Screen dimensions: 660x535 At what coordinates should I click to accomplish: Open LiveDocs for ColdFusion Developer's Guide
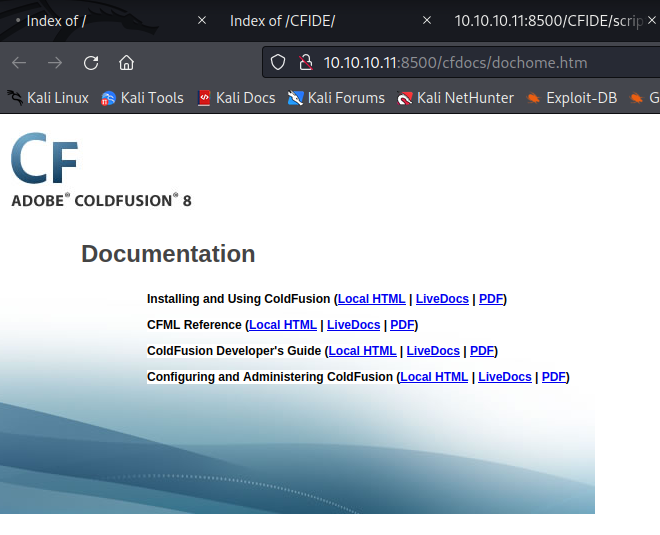coord(433,351)
